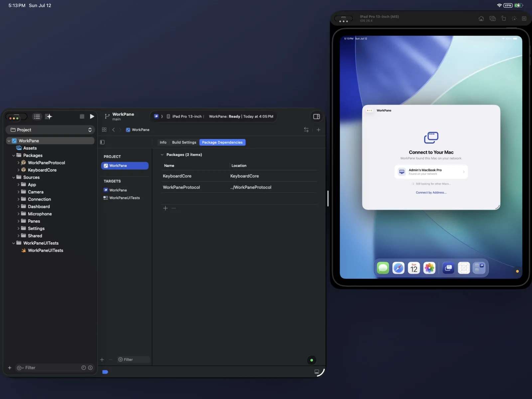The width and height of the screenshot is (532, 399).
Task: Click the blue breakpoint tag icon
Action: point(105,372)
